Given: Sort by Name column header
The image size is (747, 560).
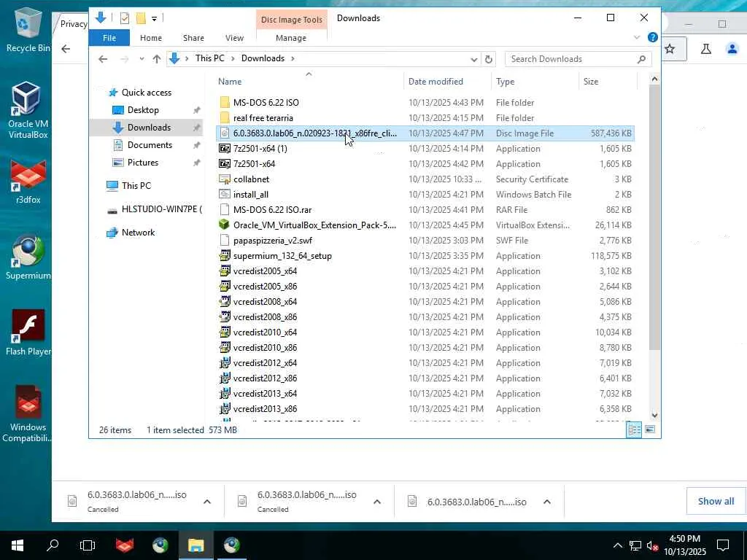Looking at the screenshot, I should [309, 82].
